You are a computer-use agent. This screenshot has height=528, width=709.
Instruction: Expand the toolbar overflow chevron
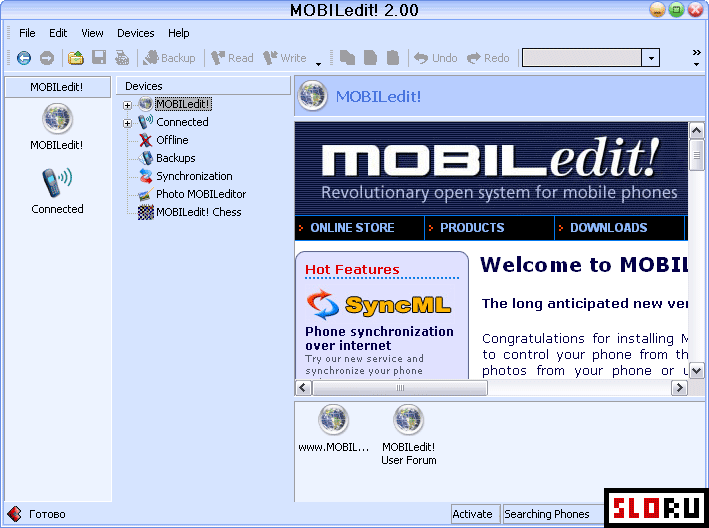[696, 53]
